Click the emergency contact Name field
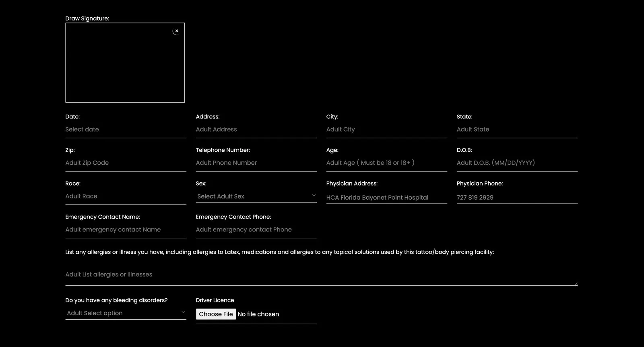This screenshot has width=644, height=347. (126, 229)
